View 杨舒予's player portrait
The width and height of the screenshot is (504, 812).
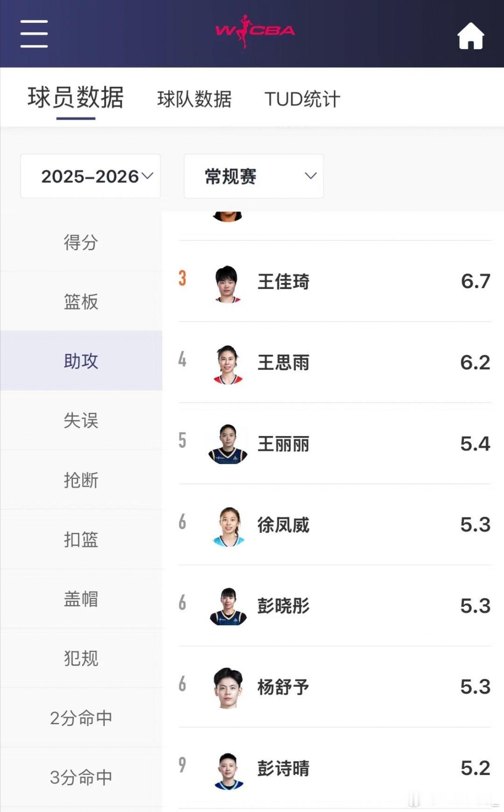(x=228, y=687)
